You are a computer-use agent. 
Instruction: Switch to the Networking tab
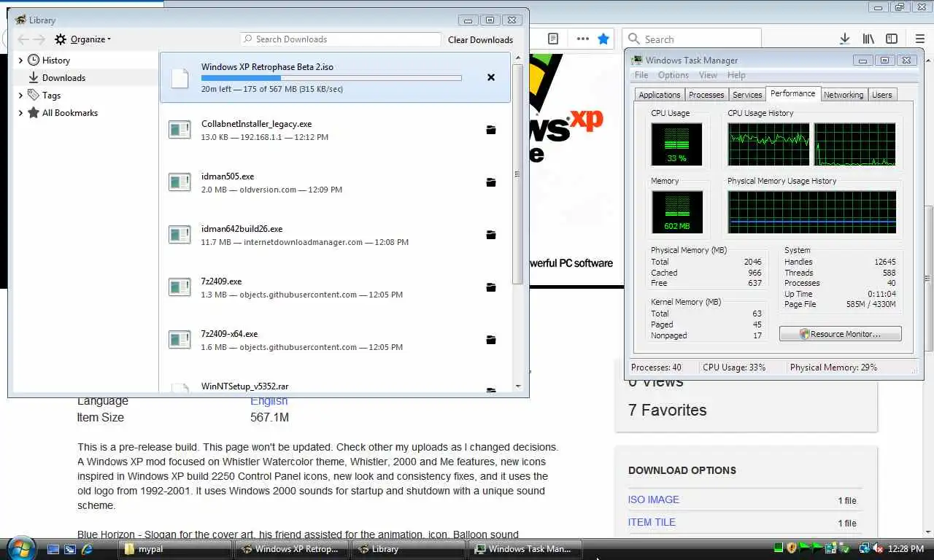pyautogui.click(x=844, y=95)
